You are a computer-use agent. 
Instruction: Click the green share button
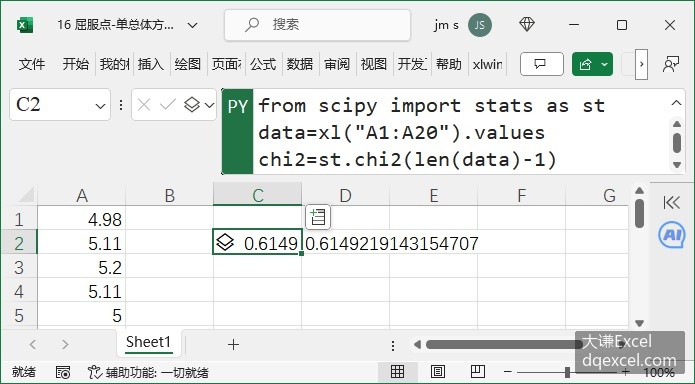click(x=585, y=64)
